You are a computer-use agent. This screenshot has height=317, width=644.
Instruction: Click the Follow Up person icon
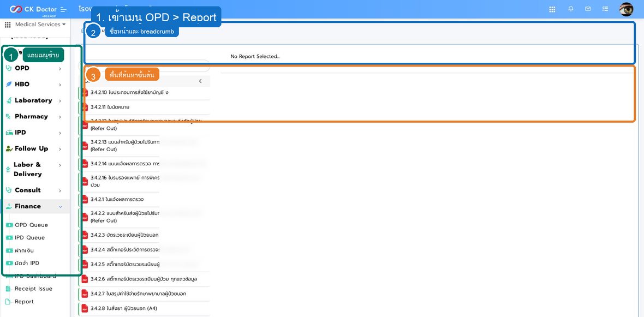[9, 148]
